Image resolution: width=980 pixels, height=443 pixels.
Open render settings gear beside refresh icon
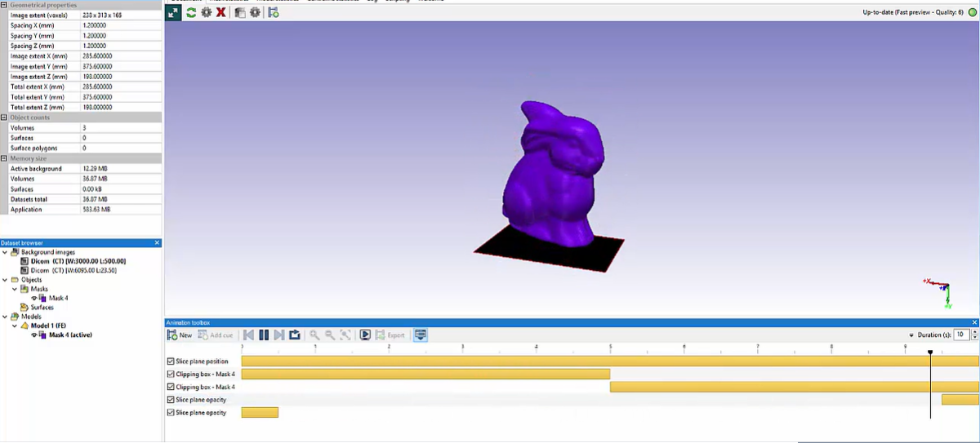tap(206, 13)
